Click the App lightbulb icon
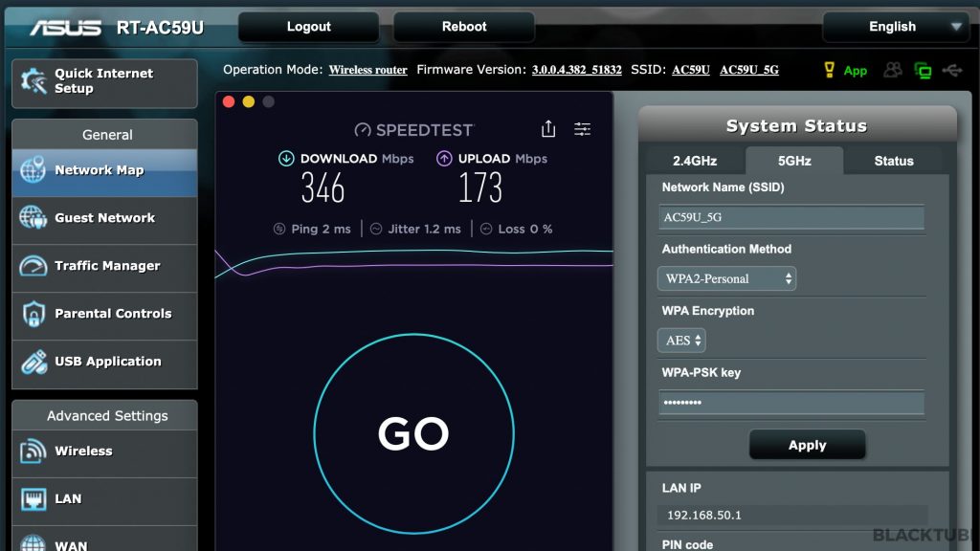 829,69
